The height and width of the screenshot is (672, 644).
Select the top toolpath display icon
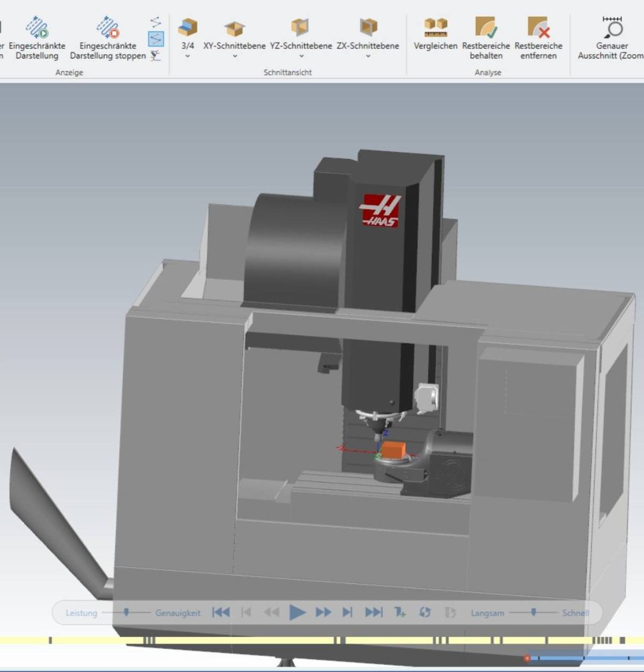(x=156, y=22)
